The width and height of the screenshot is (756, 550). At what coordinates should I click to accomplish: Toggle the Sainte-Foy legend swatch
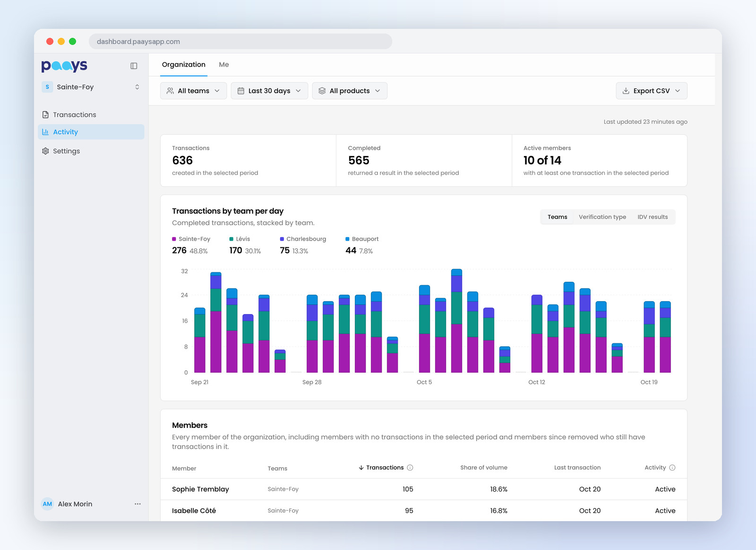tap(174, 239)
